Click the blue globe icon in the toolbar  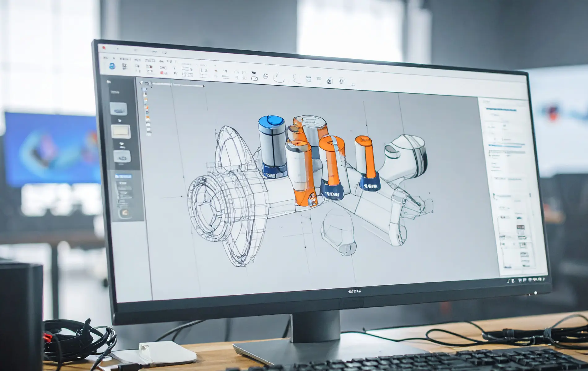[x=112, y=66]
